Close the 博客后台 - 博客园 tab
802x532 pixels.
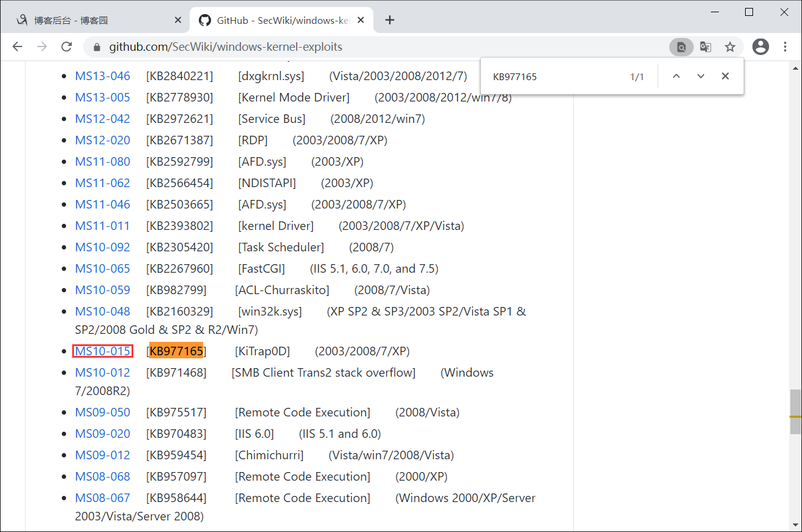tap(178, 20)
